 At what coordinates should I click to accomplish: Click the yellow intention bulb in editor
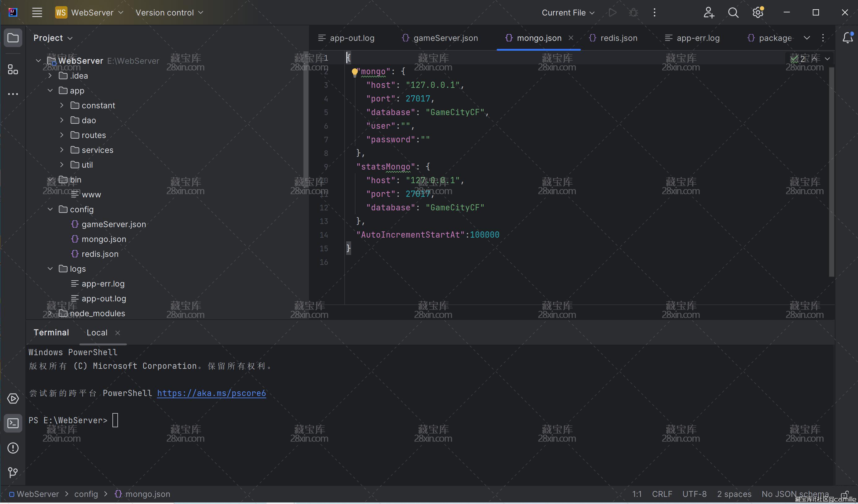pos(355,72)
